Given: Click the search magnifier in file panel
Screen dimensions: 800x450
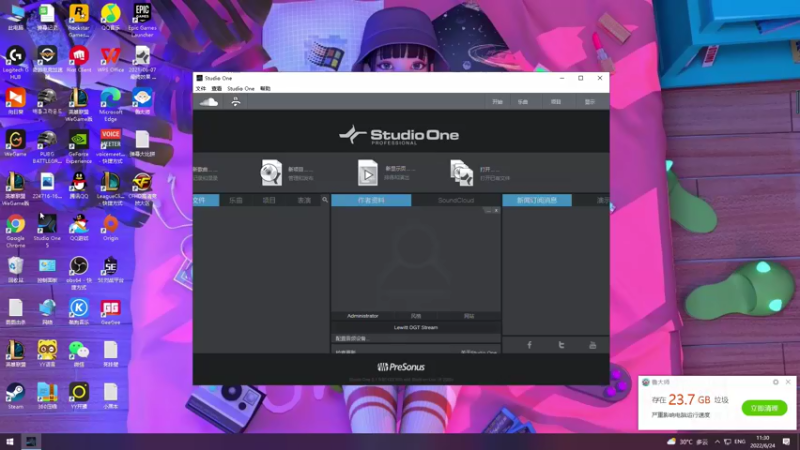Looking at the screenshot, I should [x=325, y=200].
